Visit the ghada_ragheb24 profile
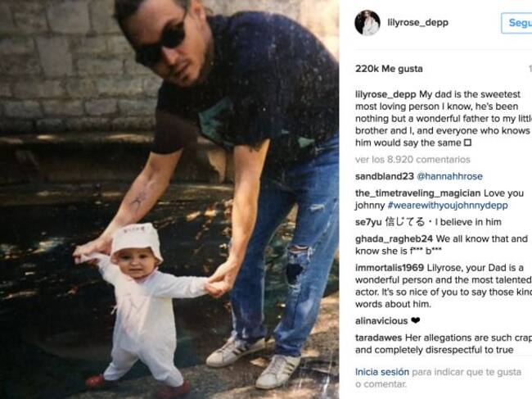This screenshot has width=532, height=399. (x=394, y=239)
